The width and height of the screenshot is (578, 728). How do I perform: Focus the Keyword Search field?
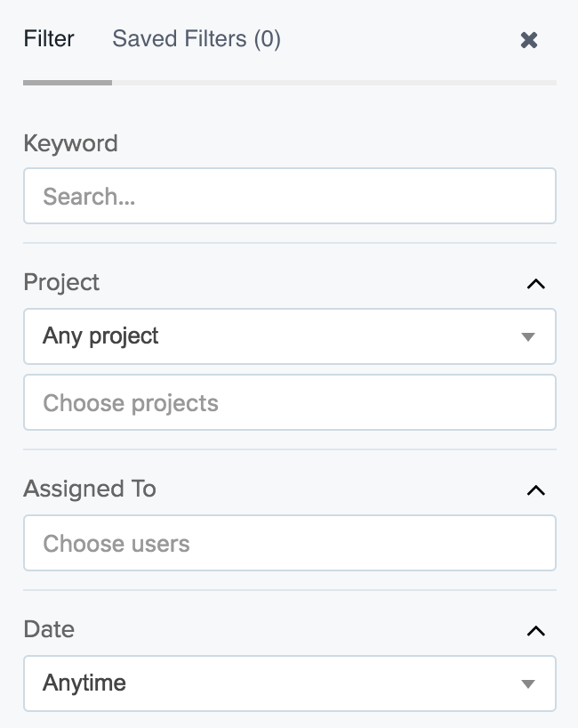click(x=289, y=196)
